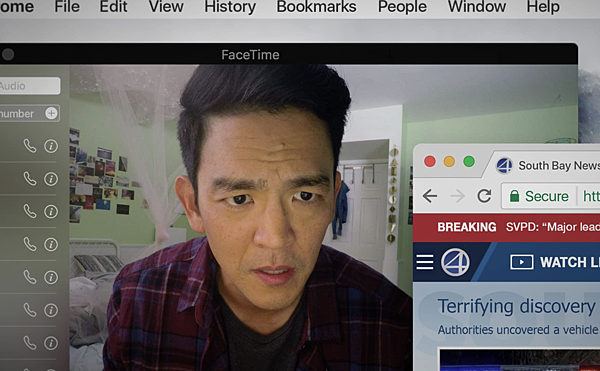Viewport: 600px width, 371px height.
Task: Open the news video thumbnail below the headline
Action: point(519,360)
